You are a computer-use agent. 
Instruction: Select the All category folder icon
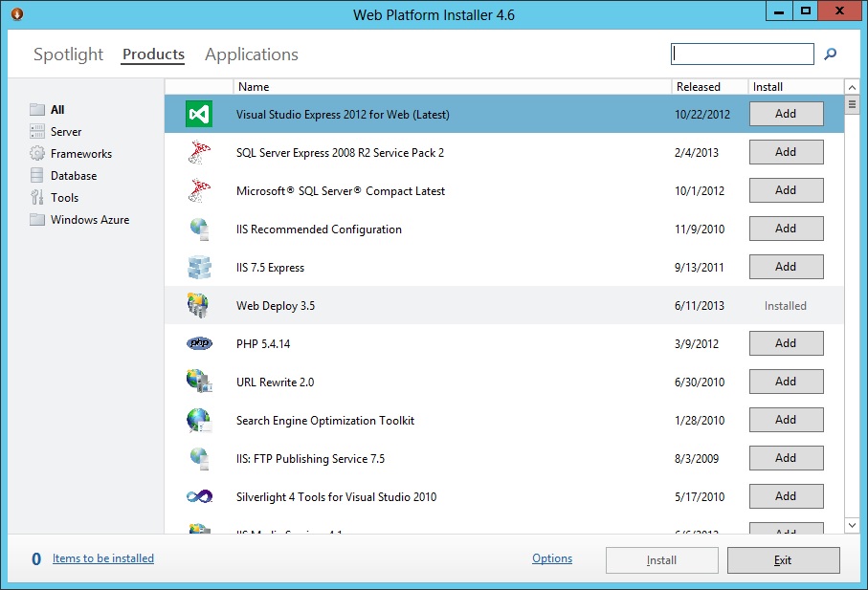(x=37, y=109)
